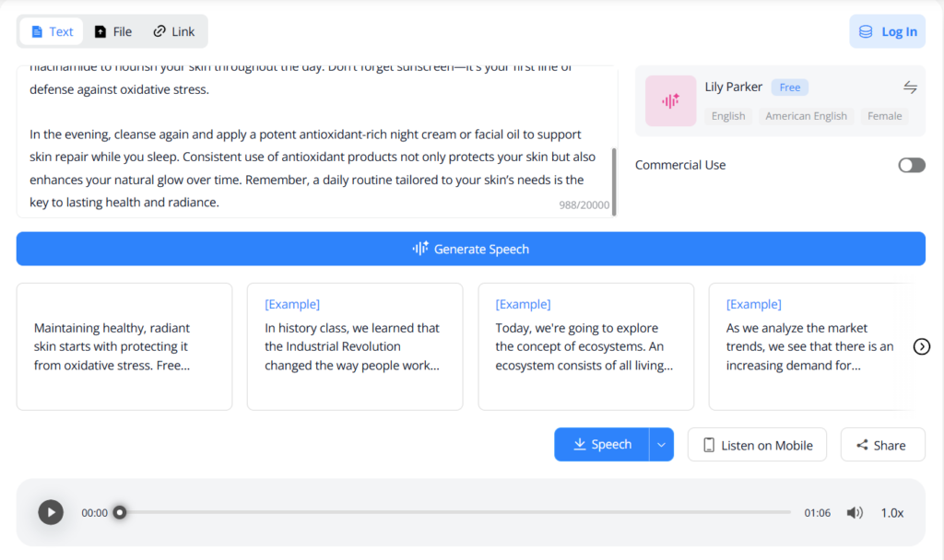
Task: Enable the Commercial Use toggle
Action: coord(911,165)
